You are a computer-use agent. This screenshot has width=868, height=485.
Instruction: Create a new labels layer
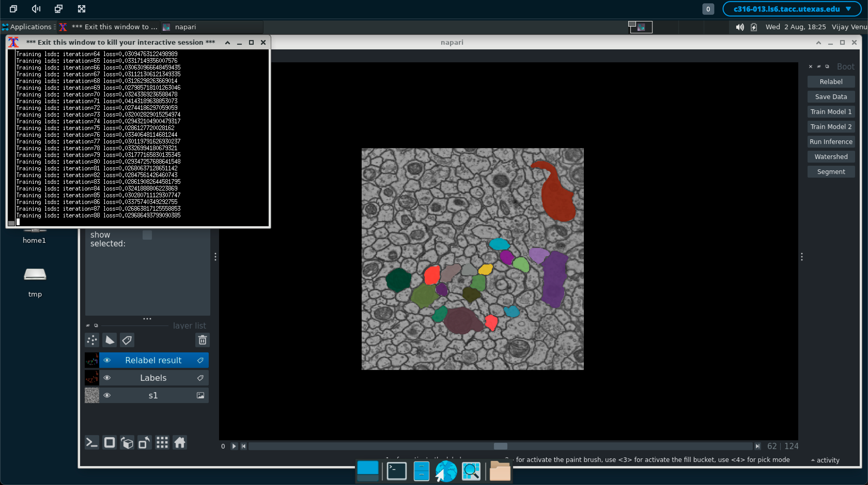tap(127, 340)
